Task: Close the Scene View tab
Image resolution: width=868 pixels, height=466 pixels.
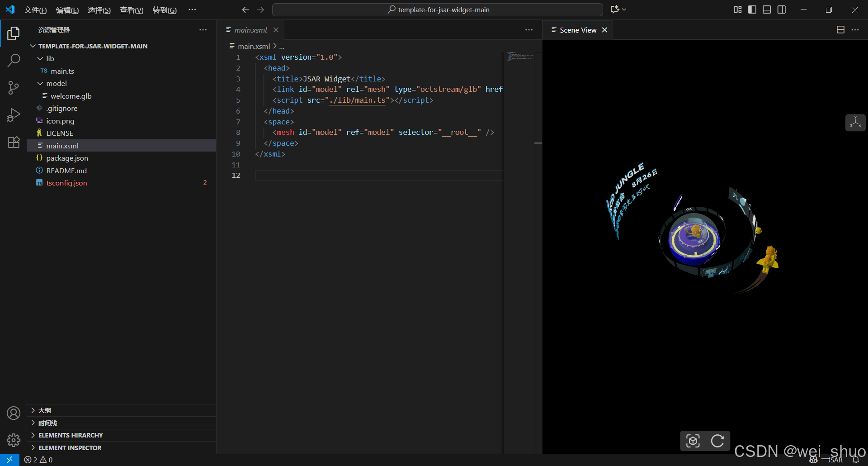Action: point(604,30)
